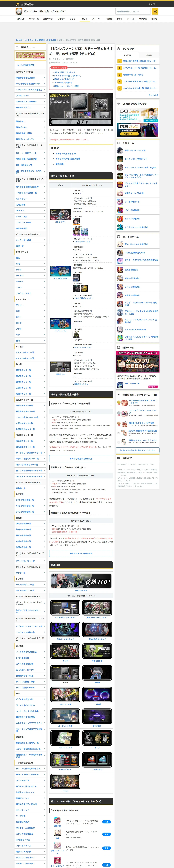Screen dimensions: 174x868
Task: Click 常設ガチャの詳細を見る button
Action: pyautogui.click(x=81, y=553)
